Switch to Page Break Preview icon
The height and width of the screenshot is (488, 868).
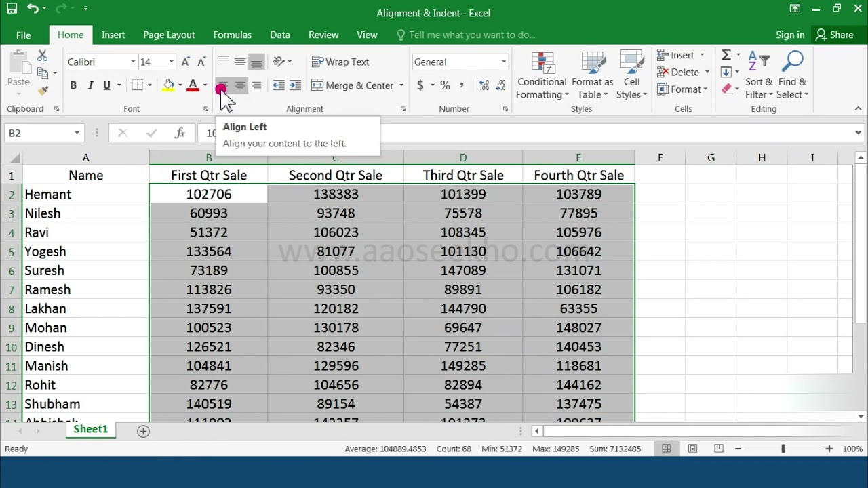(x=718, y=449)
